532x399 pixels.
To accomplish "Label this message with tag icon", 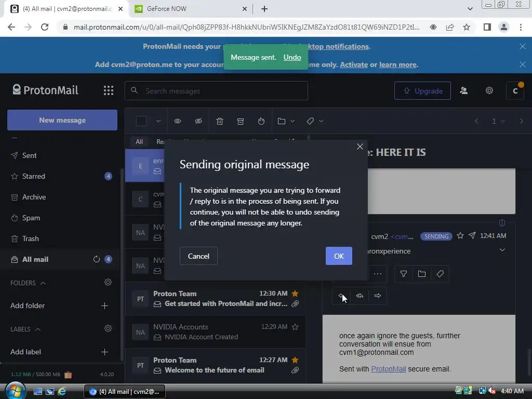I will [x=440, y=274].
